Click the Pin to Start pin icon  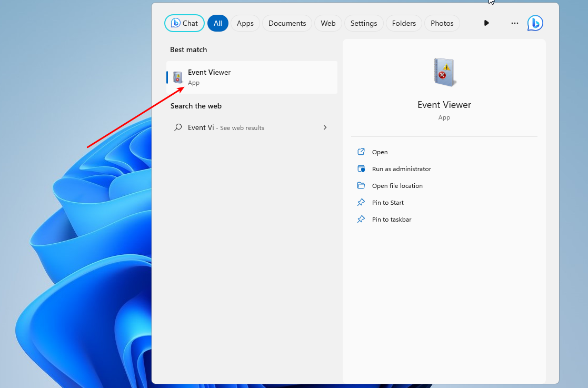[361, 203]
